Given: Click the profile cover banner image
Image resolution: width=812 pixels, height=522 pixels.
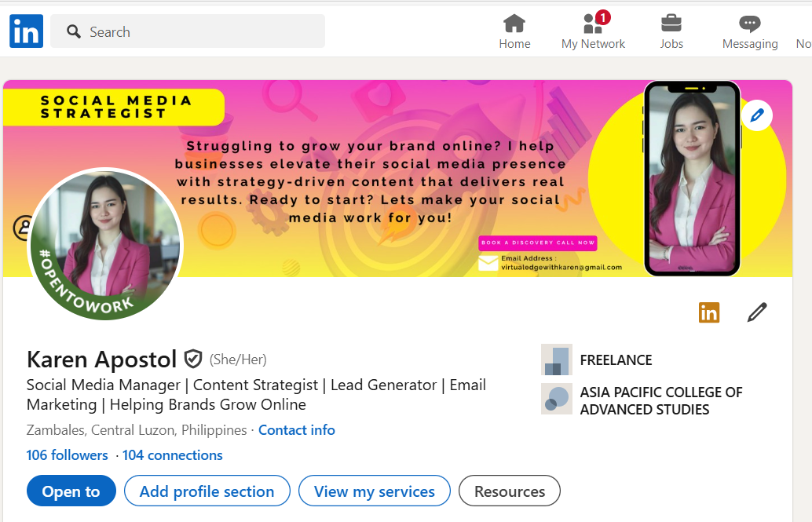Looking at the screenshot, I should tap(397, 178).
